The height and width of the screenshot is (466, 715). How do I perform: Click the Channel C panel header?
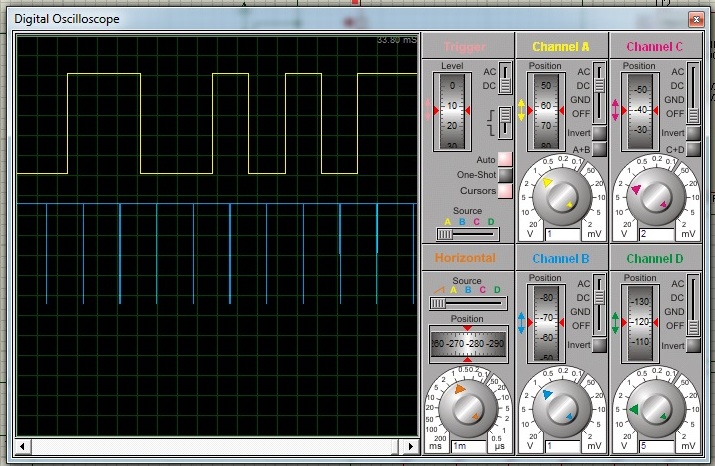[656, 46]
